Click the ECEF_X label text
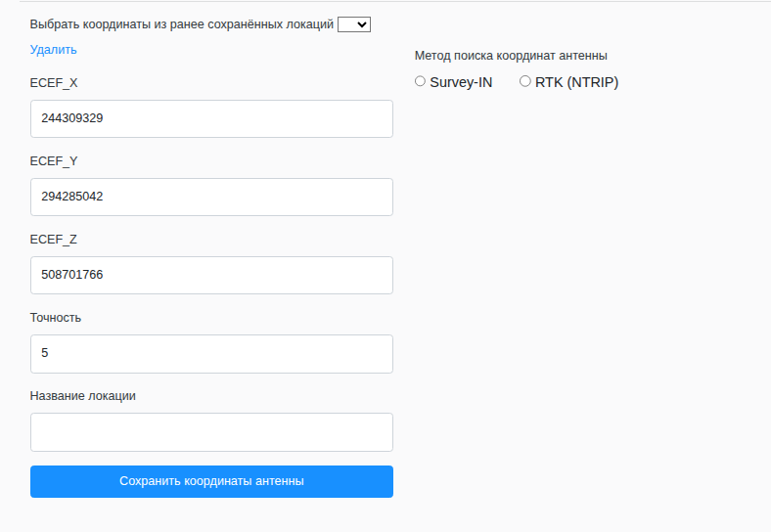771x532 pixels. [x=54, y=83]
